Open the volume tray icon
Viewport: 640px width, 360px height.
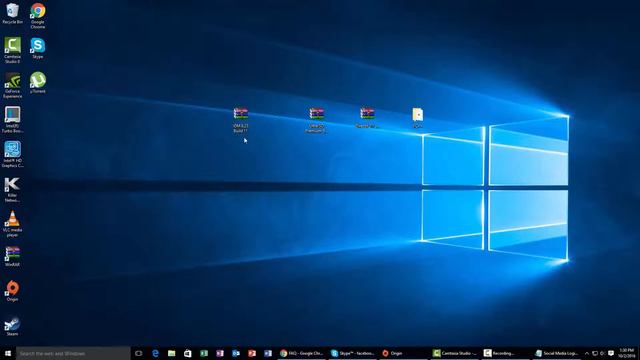[603, 353]
